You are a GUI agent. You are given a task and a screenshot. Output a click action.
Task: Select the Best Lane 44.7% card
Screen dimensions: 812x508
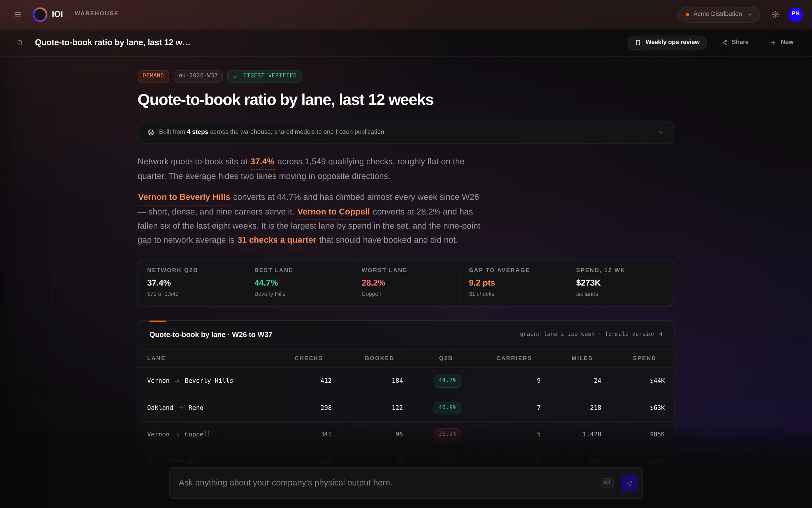(x=298, y=283)
